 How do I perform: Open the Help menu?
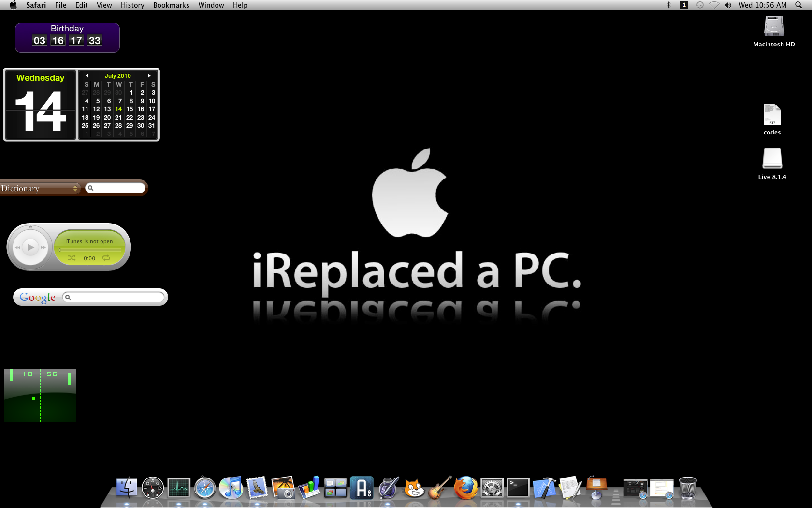pos(240,5)
